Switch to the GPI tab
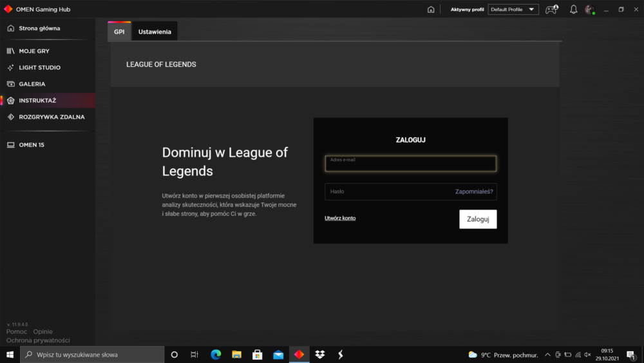 point(119,32)
